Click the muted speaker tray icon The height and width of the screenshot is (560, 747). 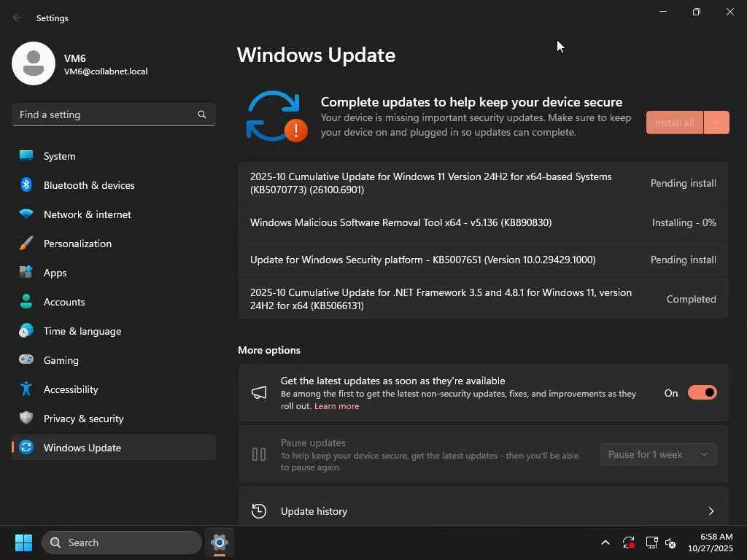click(x=670, y=542)
